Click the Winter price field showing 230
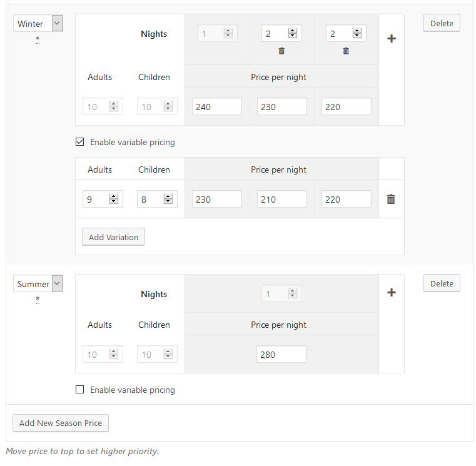 tap(281, 107)
